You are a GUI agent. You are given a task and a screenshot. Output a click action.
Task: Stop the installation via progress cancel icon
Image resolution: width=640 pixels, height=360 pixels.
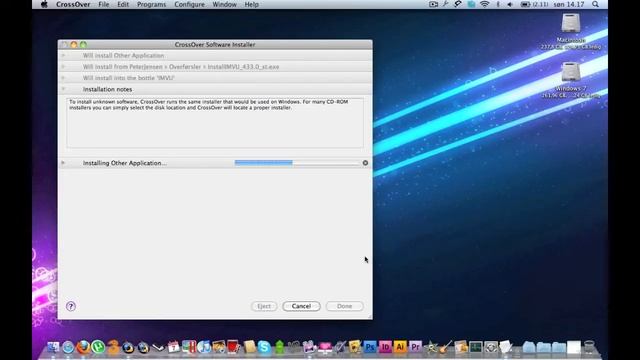point(365,163)
